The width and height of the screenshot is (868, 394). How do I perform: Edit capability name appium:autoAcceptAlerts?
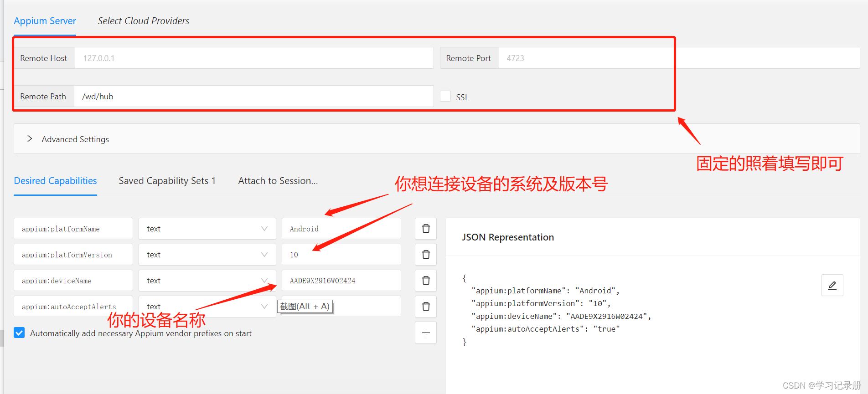73,307
